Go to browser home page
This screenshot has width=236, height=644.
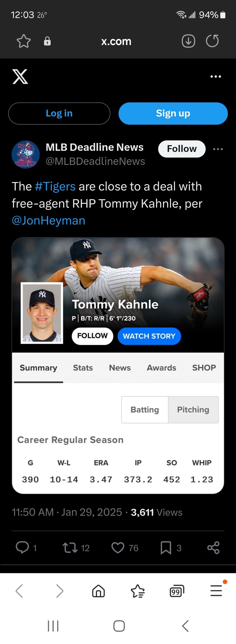coord(98,591)
